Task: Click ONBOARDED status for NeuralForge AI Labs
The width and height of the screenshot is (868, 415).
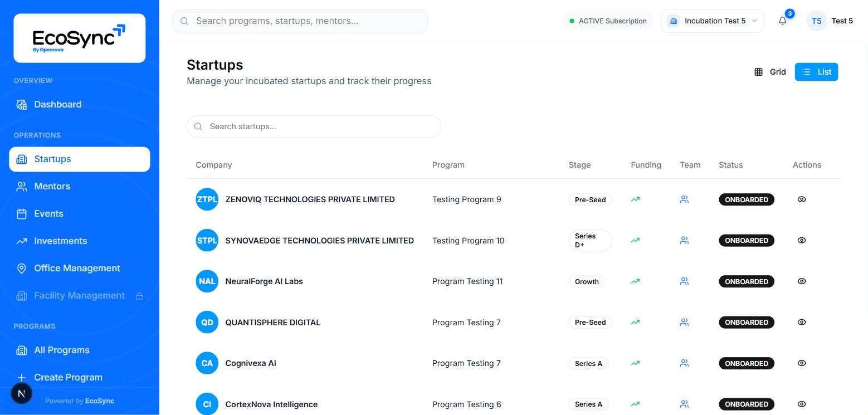Action: (747, 281)
